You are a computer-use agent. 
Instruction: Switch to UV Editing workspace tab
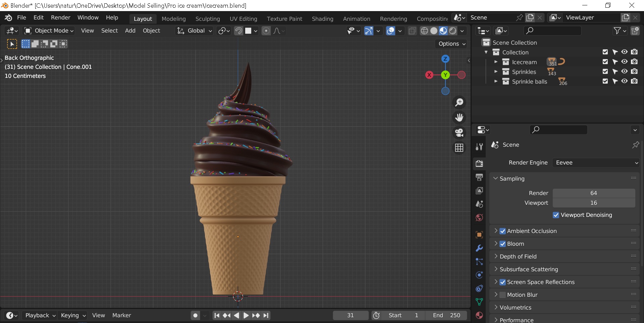pyautogui.click(x=243, y=19)
